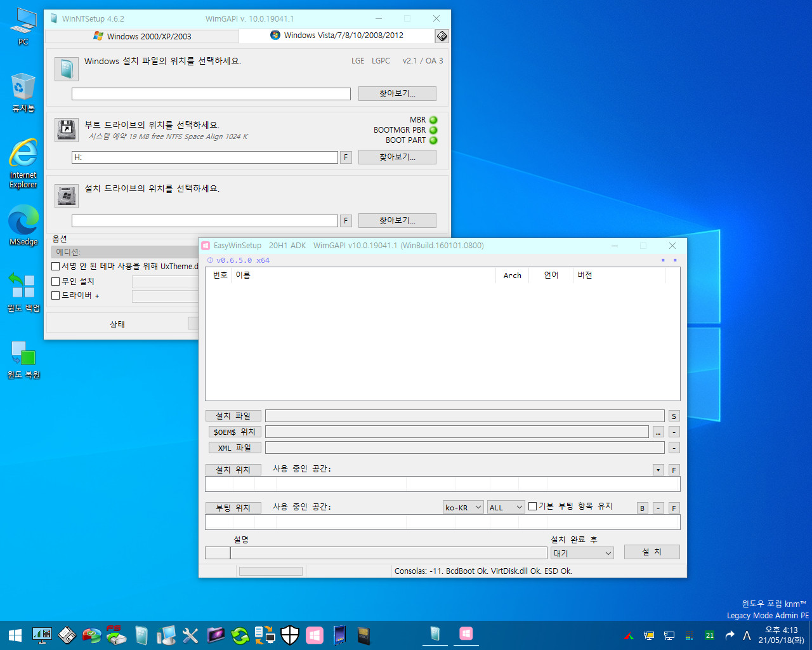Click the S button beside 설치 파일
The width and height of the screenshot is (812, 650).
pyautogui.click(x=674, y=416)
